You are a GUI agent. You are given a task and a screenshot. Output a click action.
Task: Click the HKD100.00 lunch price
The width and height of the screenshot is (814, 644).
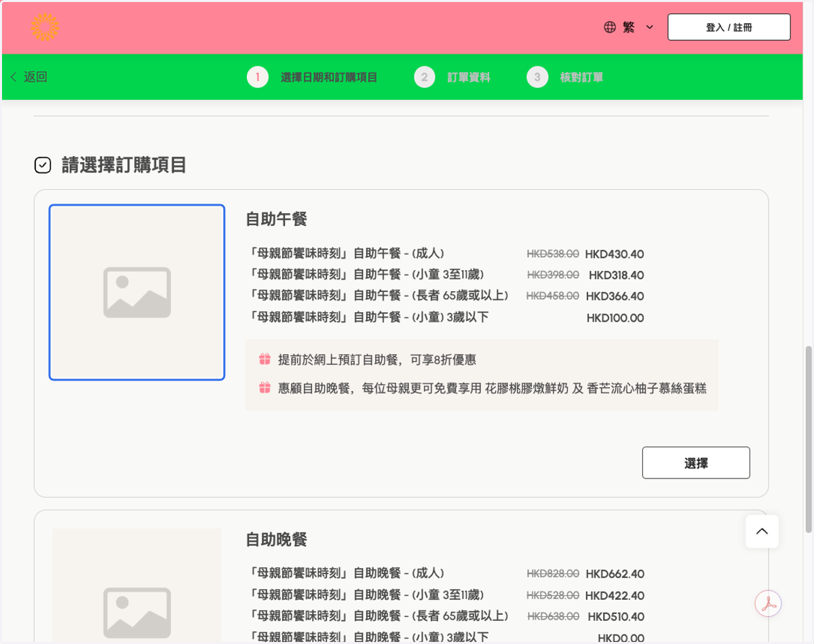click(x=615, y=318)
